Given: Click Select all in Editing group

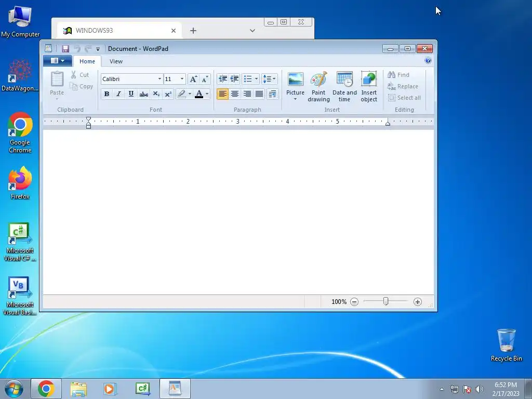Looking at the screenshot, I should (404, 98).
